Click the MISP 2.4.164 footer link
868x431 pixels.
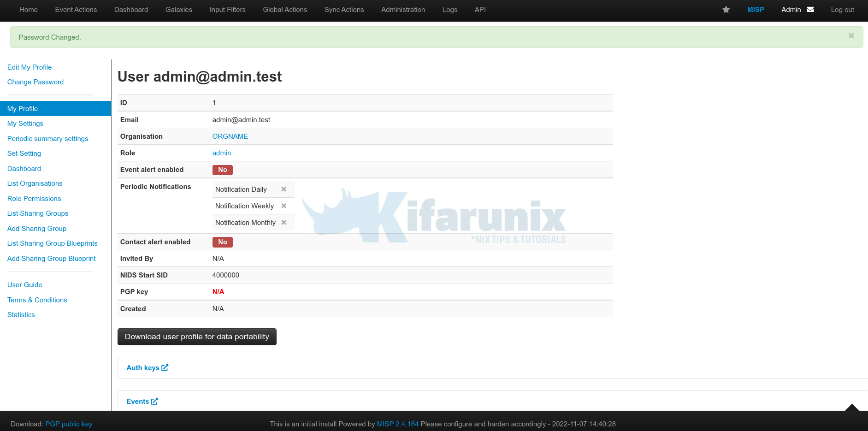pos(398,424)
